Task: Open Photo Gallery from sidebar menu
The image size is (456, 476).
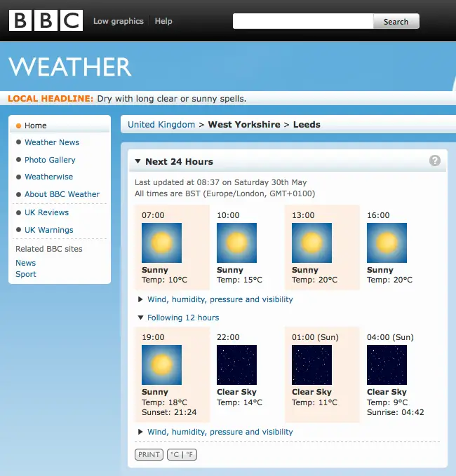Action: [x=50, y=160]
